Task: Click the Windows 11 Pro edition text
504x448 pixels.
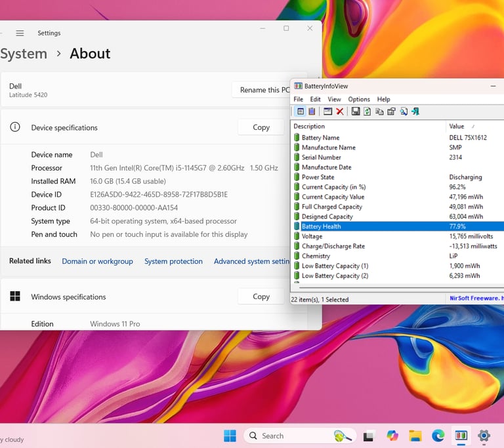Action: [115, 324]
